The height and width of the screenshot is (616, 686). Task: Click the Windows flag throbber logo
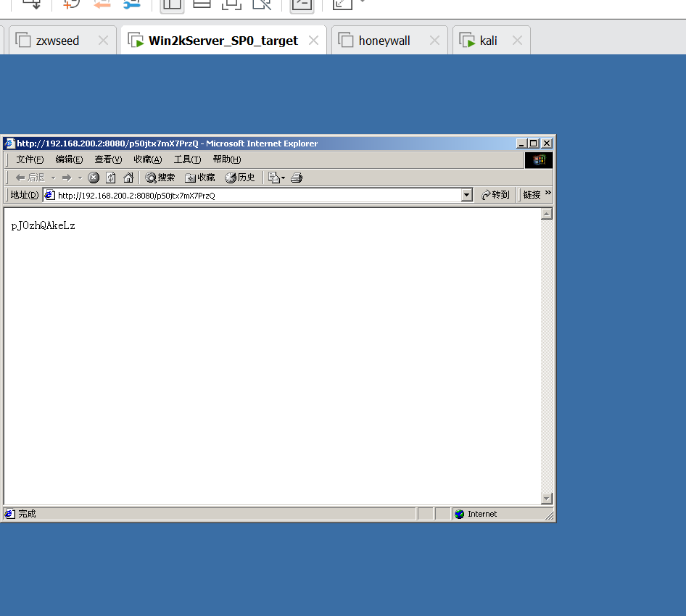tap(539, 160)
